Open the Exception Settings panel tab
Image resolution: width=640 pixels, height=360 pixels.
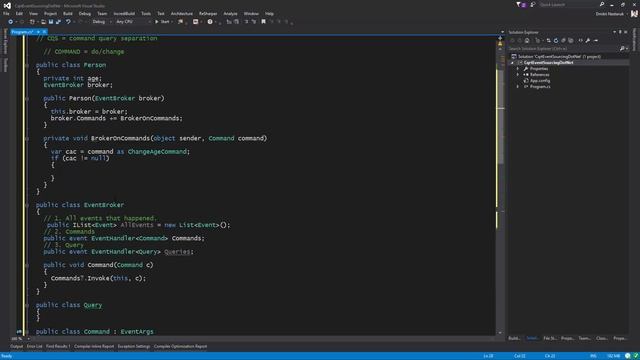tap(134, 347)
